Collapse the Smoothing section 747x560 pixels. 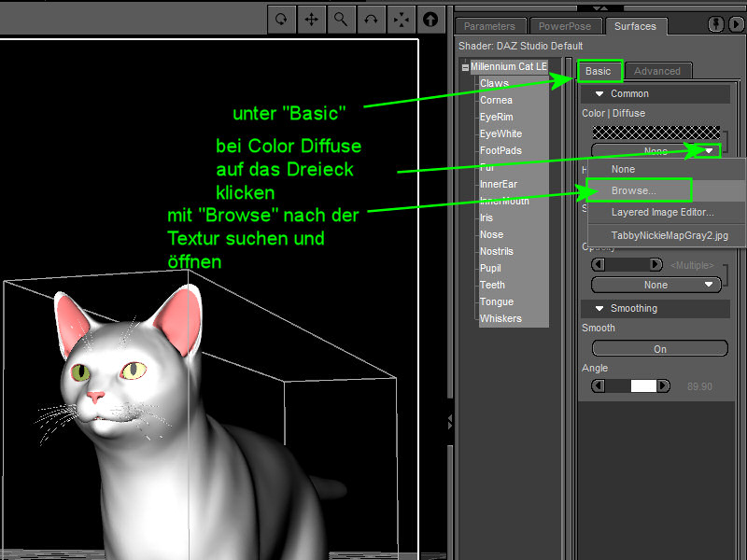coord(599,309)
